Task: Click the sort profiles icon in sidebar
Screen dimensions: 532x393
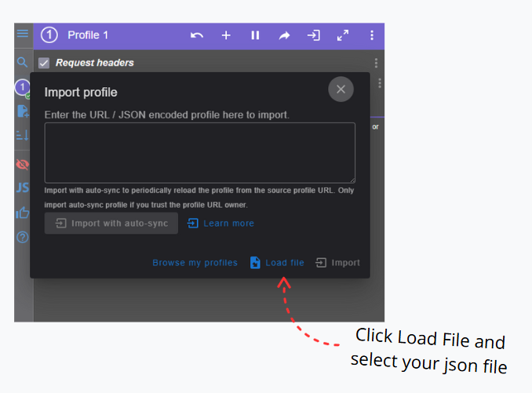Action: pos(23,136)
